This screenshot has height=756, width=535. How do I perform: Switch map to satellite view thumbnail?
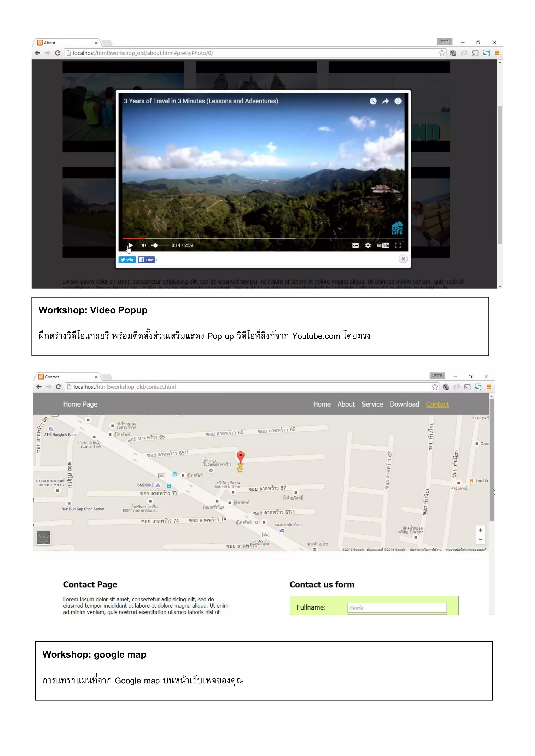click(43, 538)
